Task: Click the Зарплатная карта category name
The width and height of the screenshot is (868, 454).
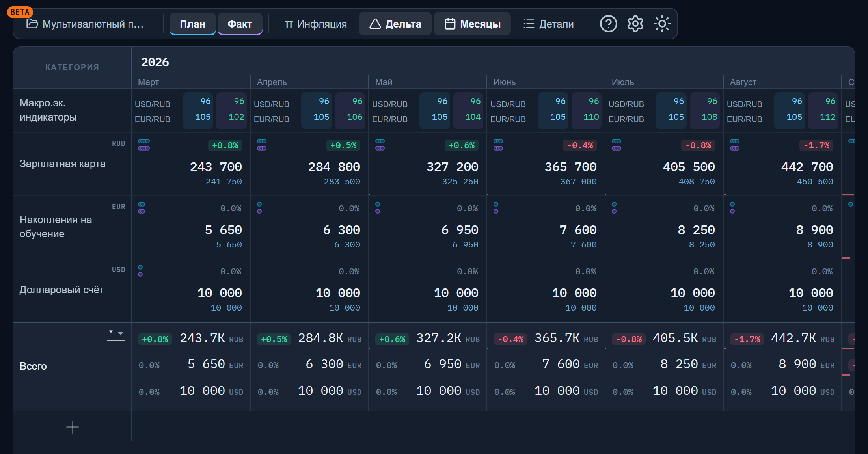Action: pyautogui.click(x=63, y=164)
